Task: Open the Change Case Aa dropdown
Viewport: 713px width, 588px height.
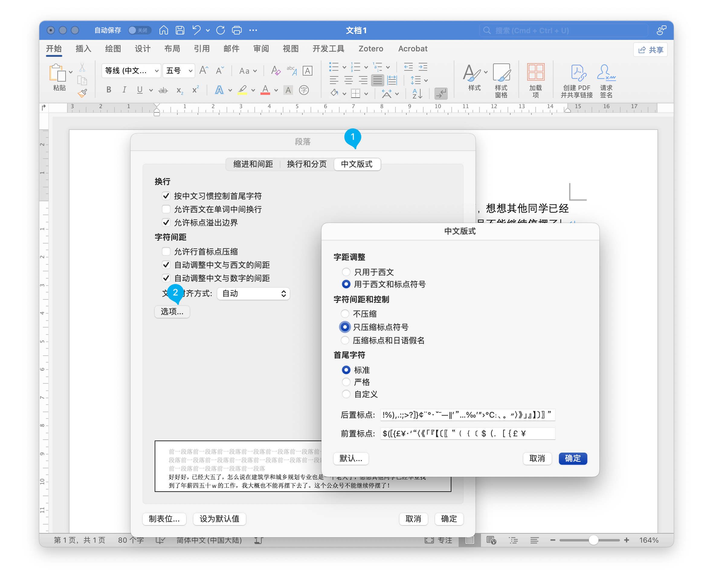Action: pos(248,71)
